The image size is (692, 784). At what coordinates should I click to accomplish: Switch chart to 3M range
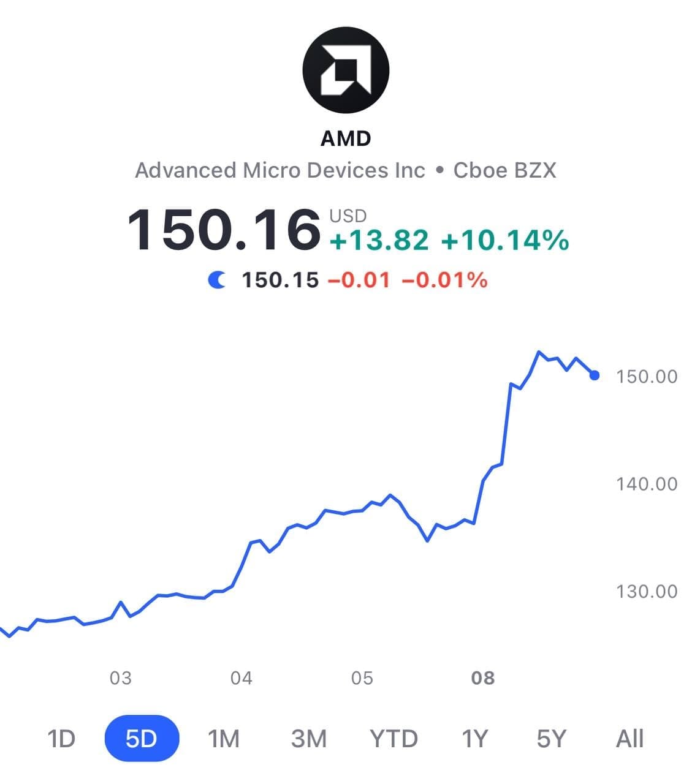click(x=308, y=739)
